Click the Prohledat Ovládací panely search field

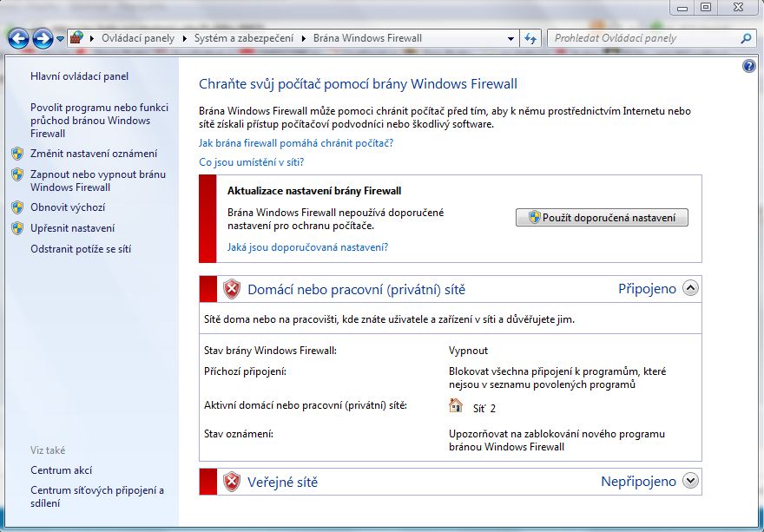642,38
